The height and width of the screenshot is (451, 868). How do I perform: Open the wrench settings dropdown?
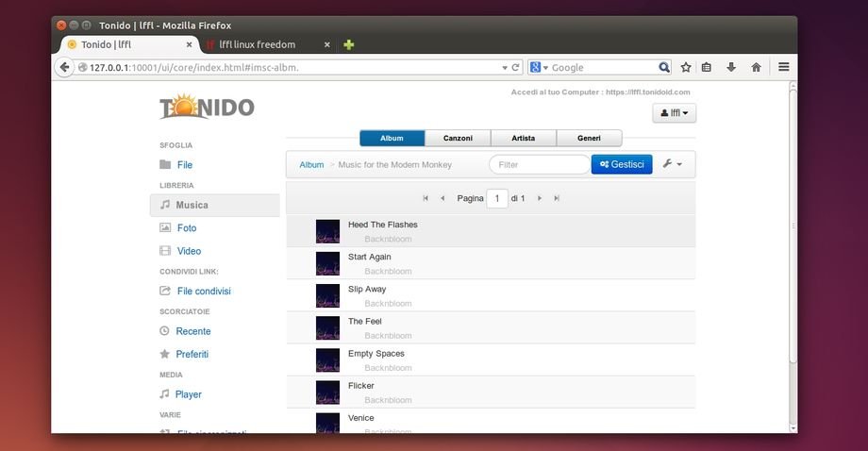(673, 164)
